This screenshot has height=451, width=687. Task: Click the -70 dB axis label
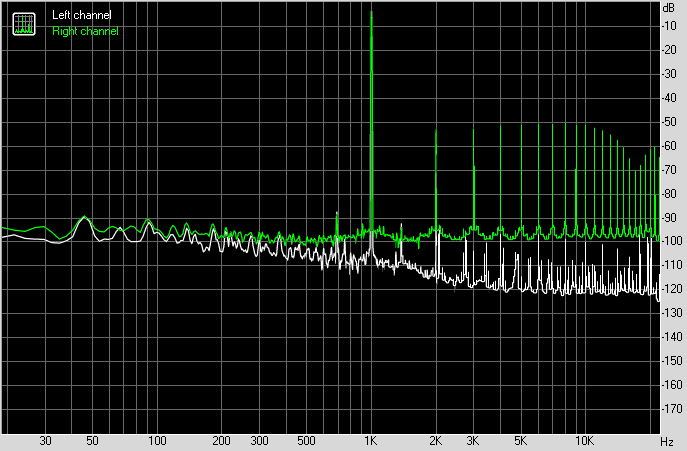669,170
